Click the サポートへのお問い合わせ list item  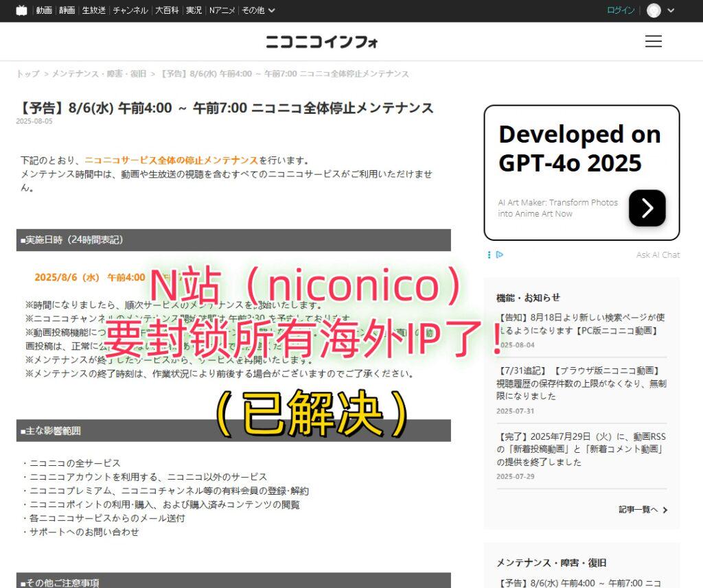pos(81,532)
